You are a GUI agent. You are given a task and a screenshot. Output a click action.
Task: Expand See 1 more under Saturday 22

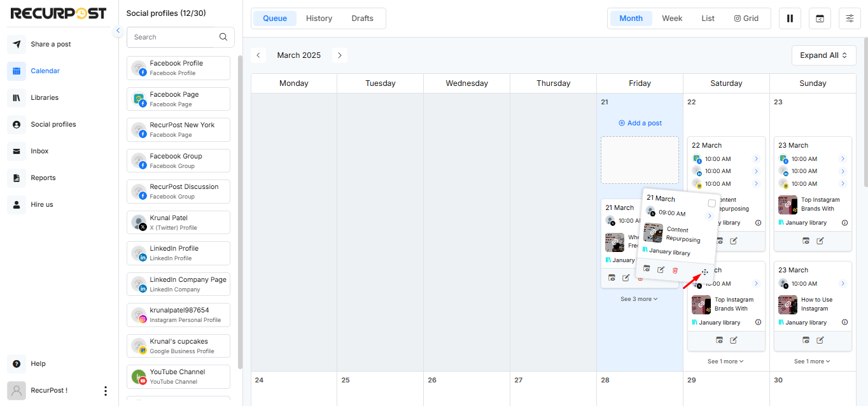(726, 361)
